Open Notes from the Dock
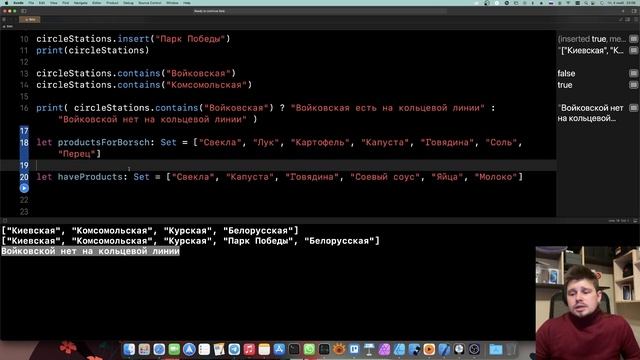Screen dimensions: 640x360 tap(264, 349)
